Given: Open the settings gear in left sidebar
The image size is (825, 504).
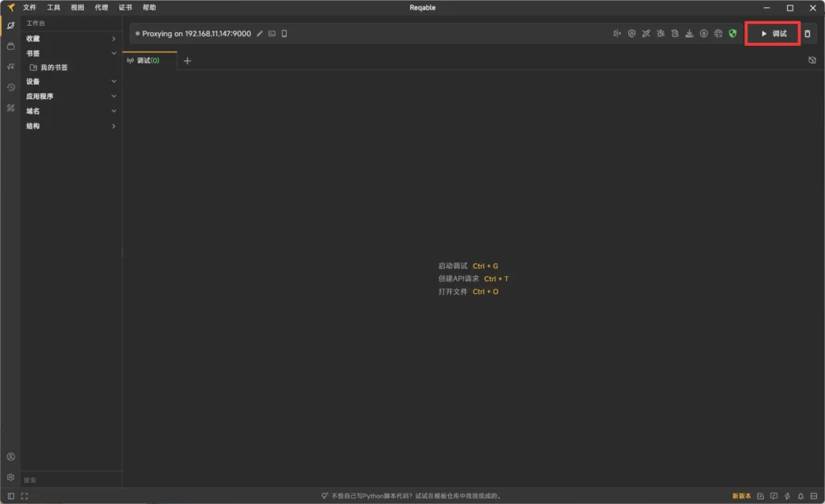Looking at the screenshot, I should click(x=10, y=477).
